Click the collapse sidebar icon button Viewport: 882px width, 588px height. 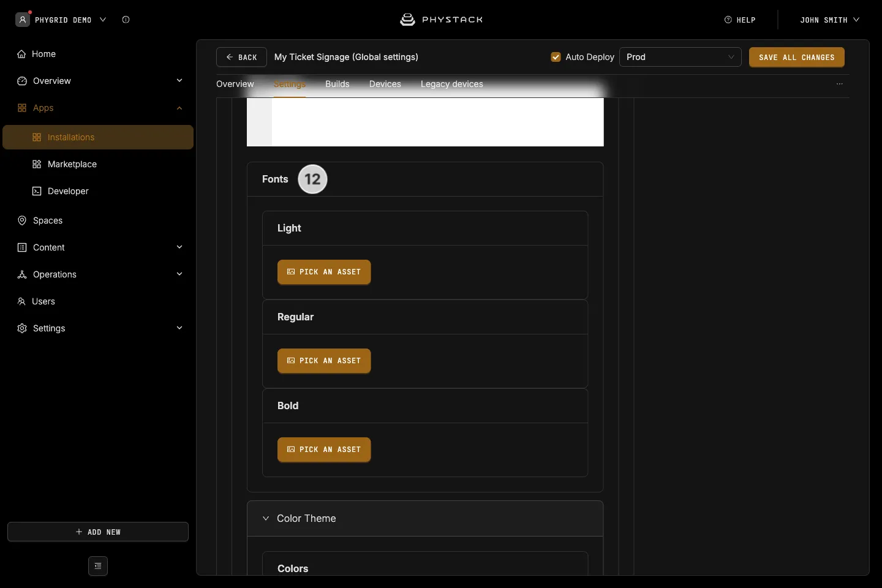coord(98,566)
